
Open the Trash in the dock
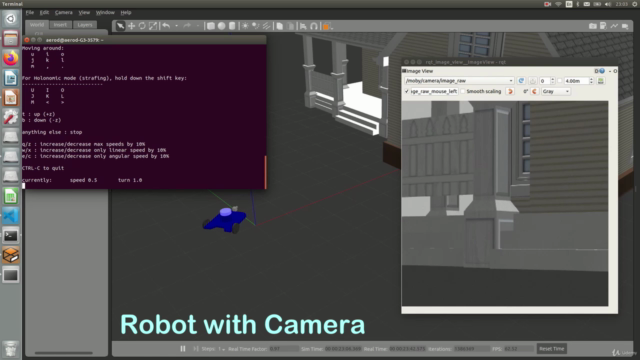click(11, 349)
